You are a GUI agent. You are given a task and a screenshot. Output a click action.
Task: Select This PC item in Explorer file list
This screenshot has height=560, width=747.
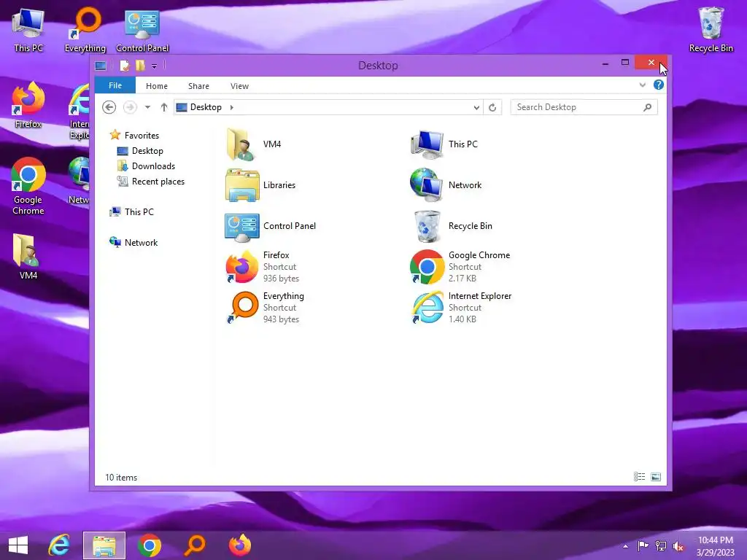click(444, 144)
